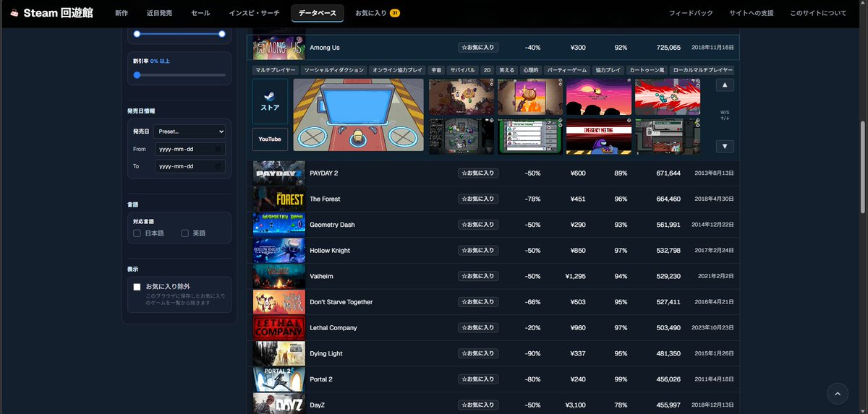The height and width of the screenshot is (414, 868).
Task: Click Portal 2 release date 2011年4月18日
Action: click(x=712, y=379)
